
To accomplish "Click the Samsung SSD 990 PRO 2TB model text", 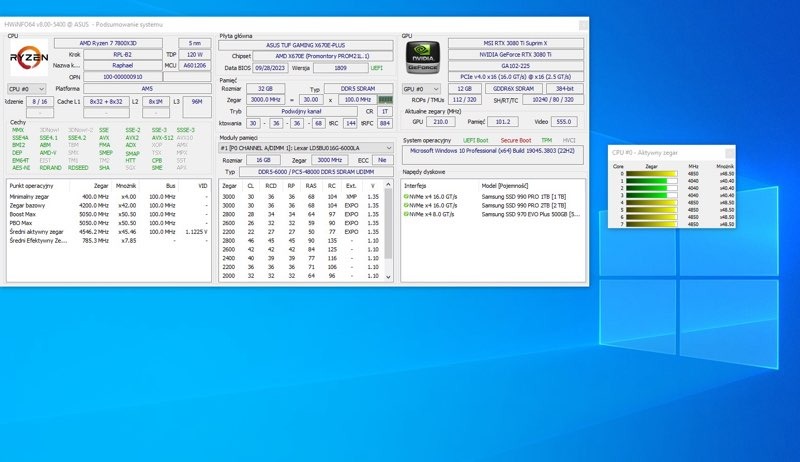I will [523, 206].
